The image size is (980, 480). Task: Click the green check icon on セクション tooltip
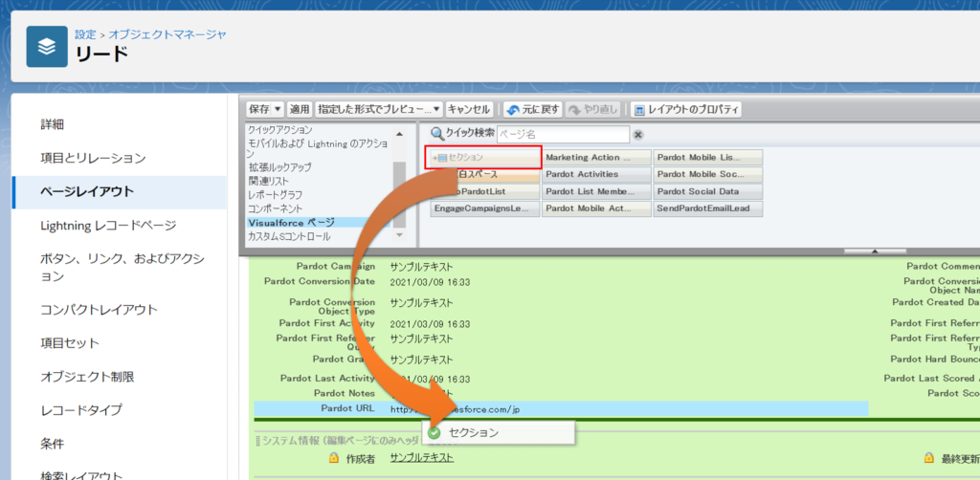click(x=434, y=432)
